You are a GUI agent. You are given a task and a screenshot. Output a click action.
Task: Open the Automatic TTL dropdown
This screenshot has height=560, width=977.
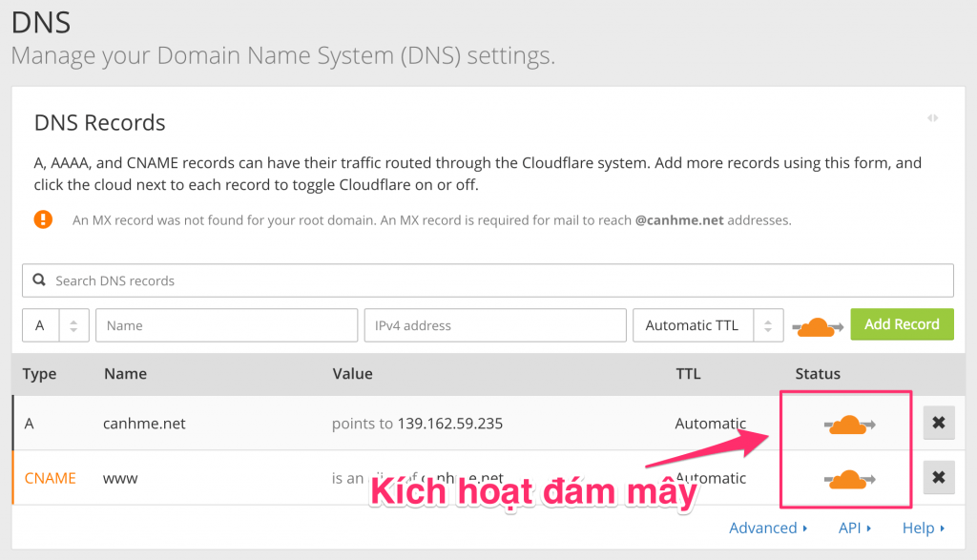(x=707, y=325)
